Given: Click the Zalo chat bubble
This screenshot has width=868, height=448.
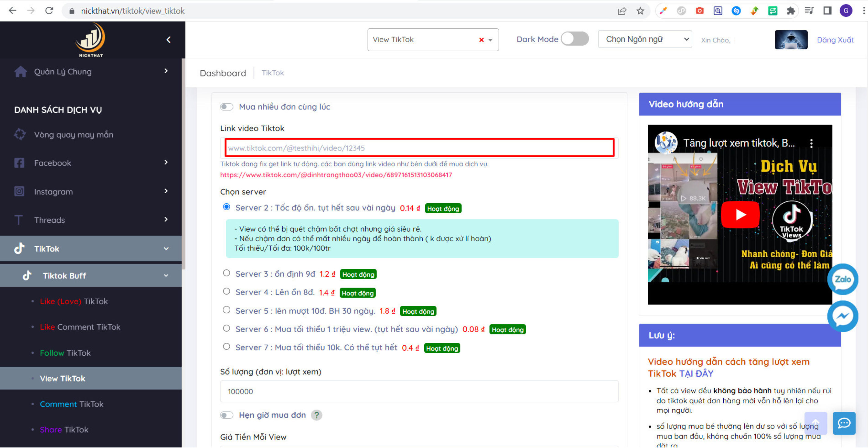Looking at the screenshot, I should (x=842, y=279).
